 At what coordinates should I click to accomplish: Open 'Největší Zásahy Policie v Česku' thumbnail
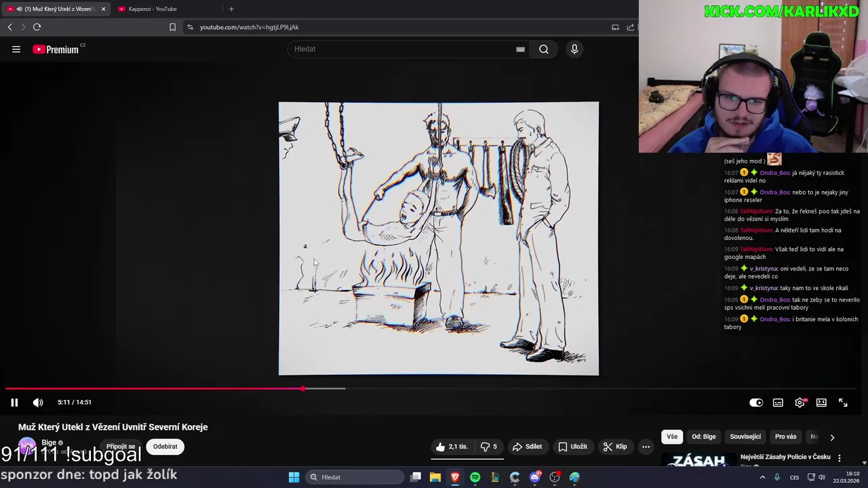pyautogui.click(x=698, y=460)
